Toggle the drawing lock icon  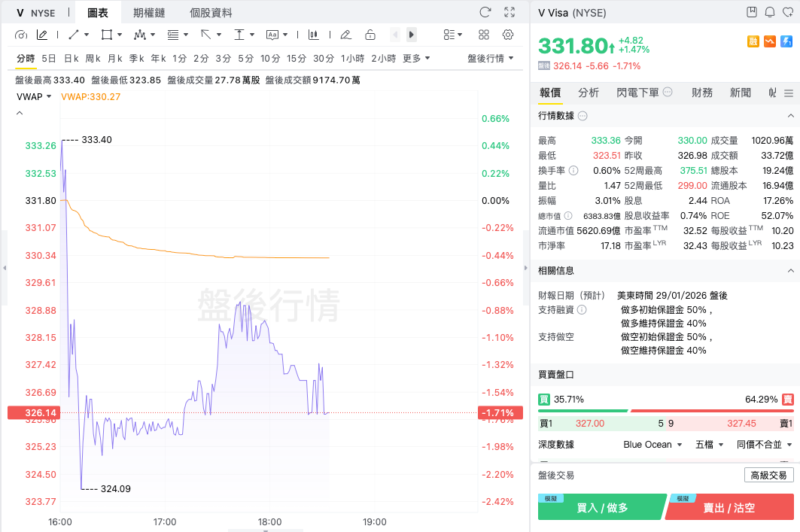[370, 35]
